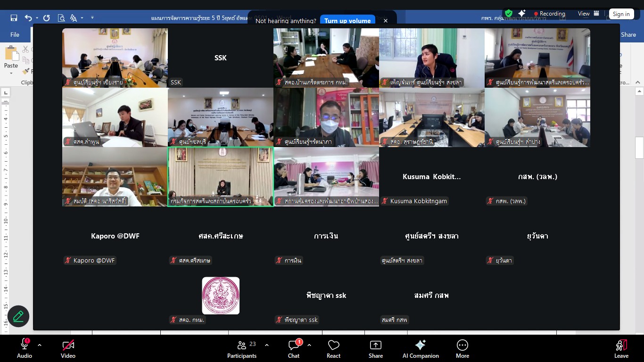Open the File tab in Word
This screenshot has width=644, height=362.
pyautogui.click(x=15, y=34)
